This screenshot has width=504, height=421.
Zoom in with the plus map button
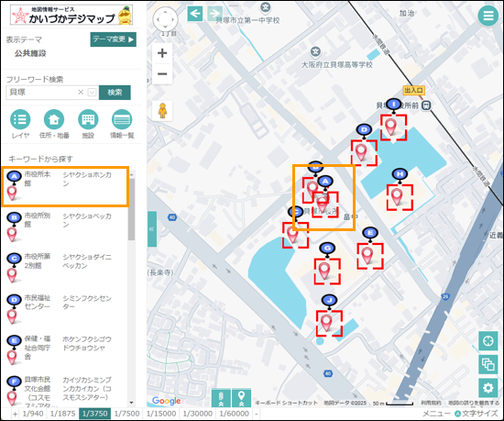162,53
